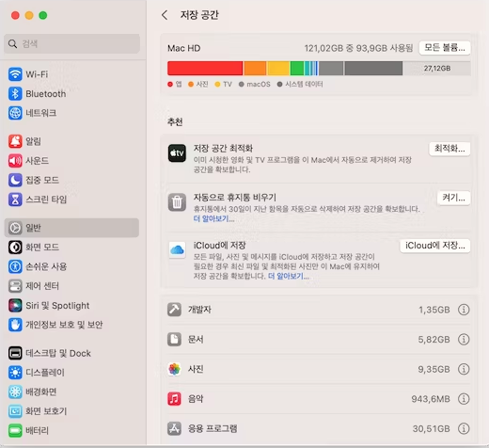
Task: Open 배경화면 flower icon
Action: 15,392
